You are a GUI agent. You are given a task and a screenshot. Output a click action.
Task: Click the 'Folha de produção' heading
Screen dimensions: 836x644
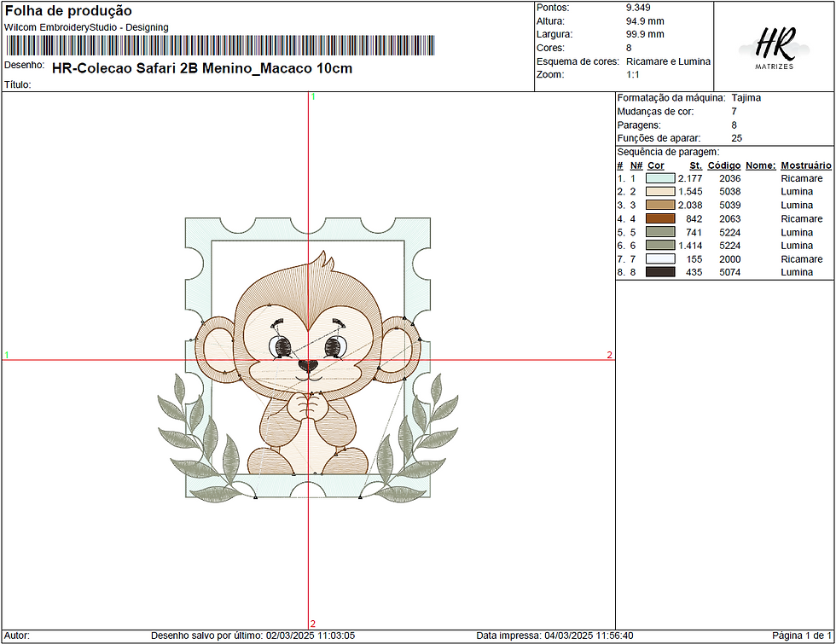[x=68, y=10]
